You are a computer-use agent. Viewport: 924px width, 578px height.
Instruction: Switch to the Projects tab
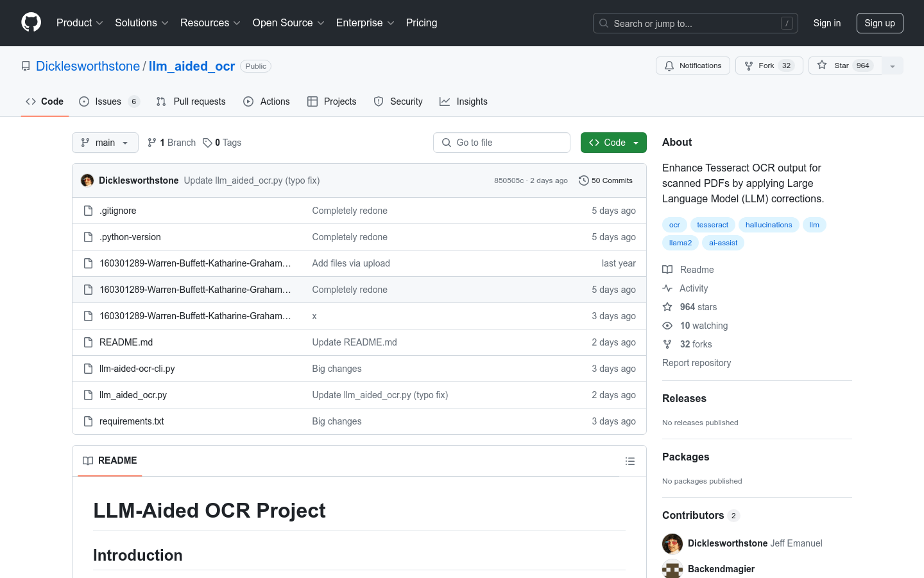click(332, 101)
